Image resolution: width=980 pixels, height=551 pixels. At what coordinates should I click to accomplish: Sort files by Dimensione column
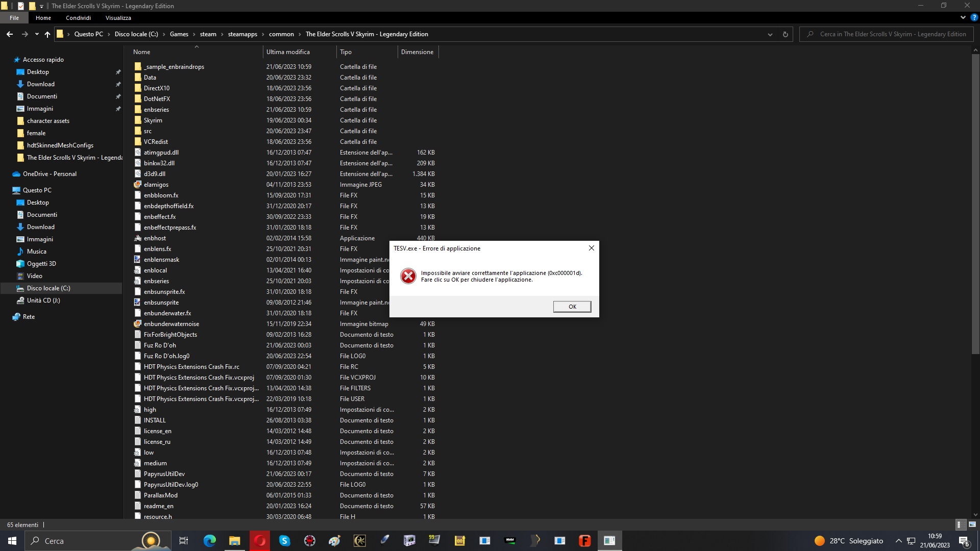pos(418,52)
